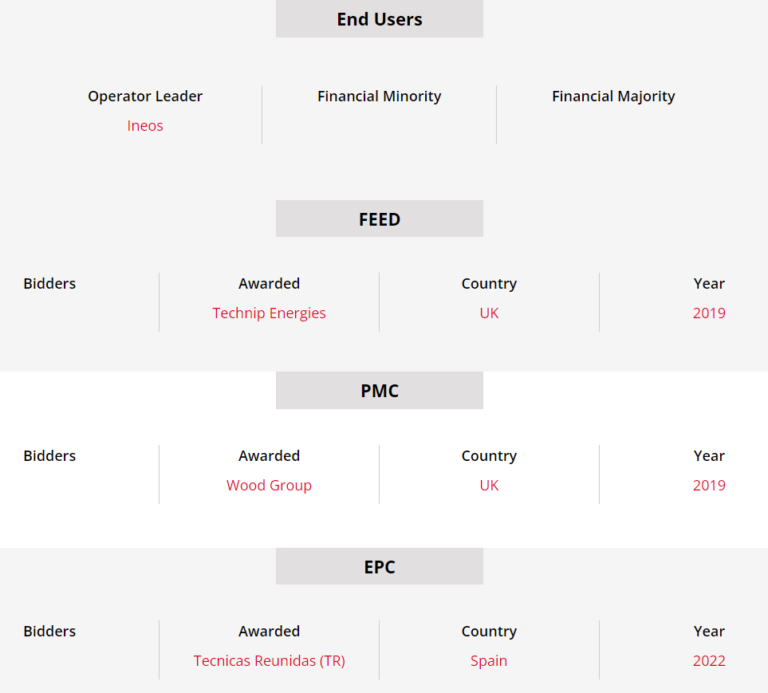Click year 2019 in PMC section
Screen dimensions: 768x693
(709, 485)
